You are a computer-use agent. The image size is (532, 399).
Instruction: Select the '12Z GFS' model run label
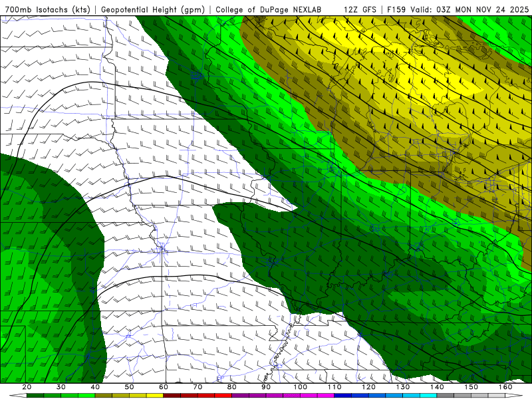tap(360, 10)
